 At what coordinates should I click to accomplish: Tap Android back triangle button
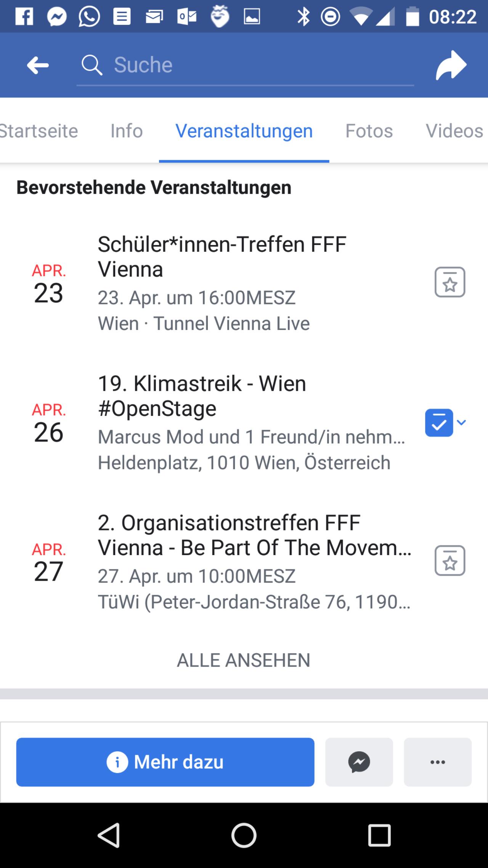coord(109,835)
